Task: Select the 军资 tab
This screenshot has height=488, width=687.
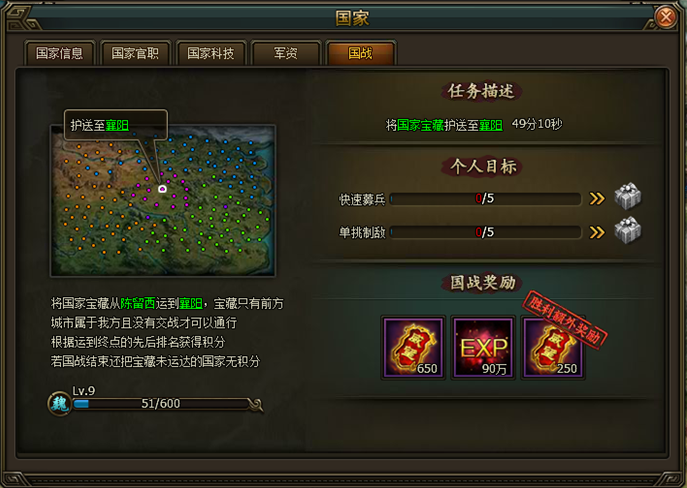Action: pos(286,53)
